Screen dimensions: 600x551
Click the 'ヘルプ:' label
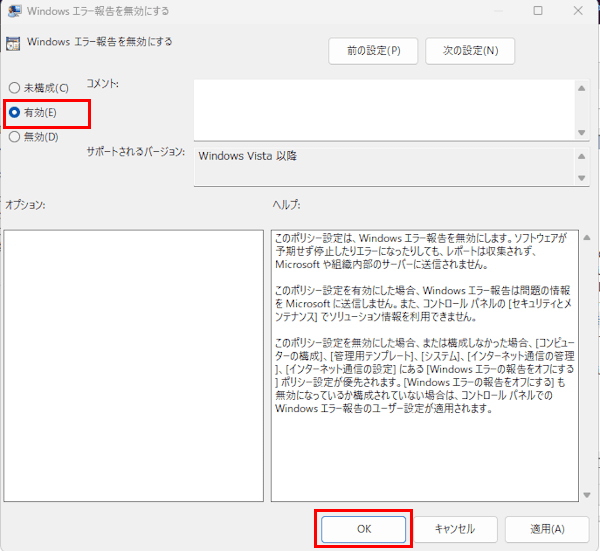coord(286,205)
